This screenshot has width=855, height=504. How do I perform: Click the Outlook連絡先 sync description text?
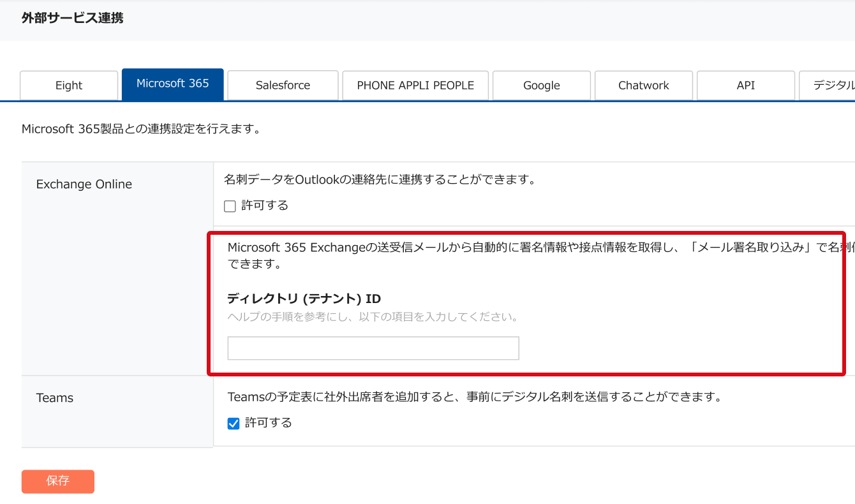pyautogui.click(x=379, y=180)
